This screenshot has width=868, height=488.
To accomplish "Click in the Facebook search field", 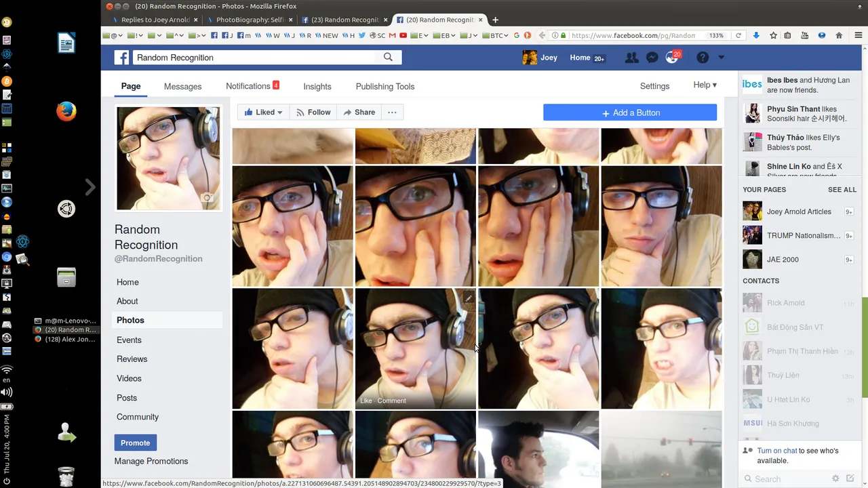I will pyautogui.click(x=254, y=58).
